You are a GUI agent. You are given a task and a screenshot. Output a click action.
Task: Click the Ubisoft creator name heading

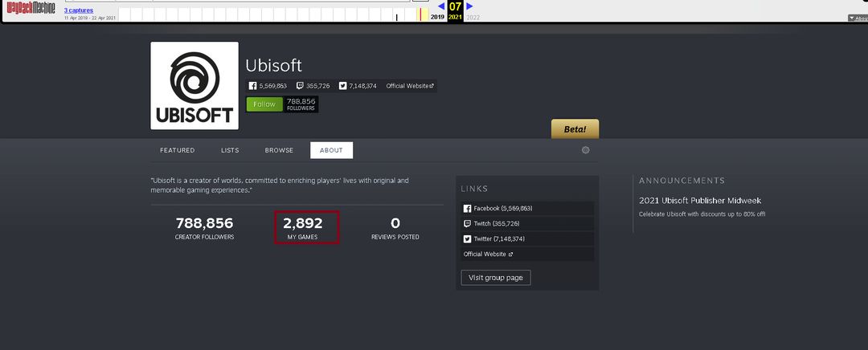273,65
